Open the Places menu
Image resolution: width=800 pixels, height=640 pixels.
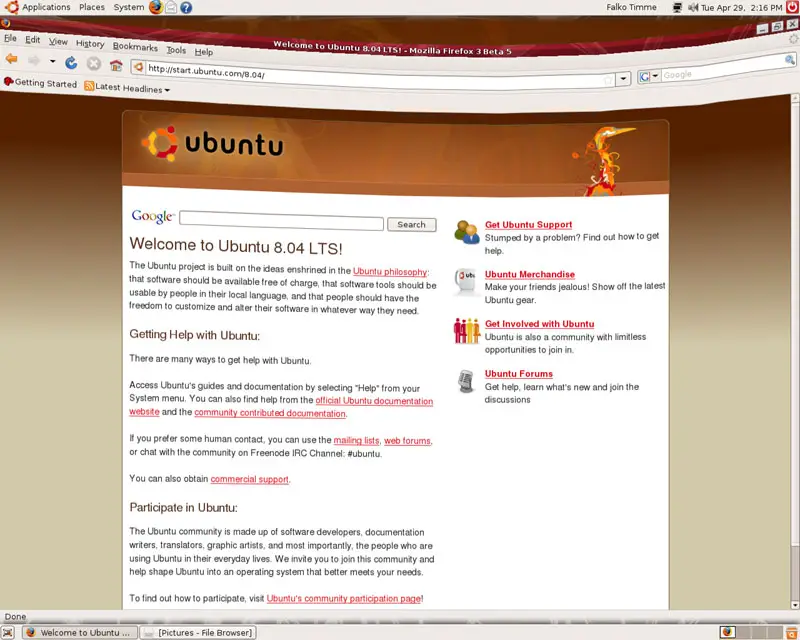coord(92,7)
